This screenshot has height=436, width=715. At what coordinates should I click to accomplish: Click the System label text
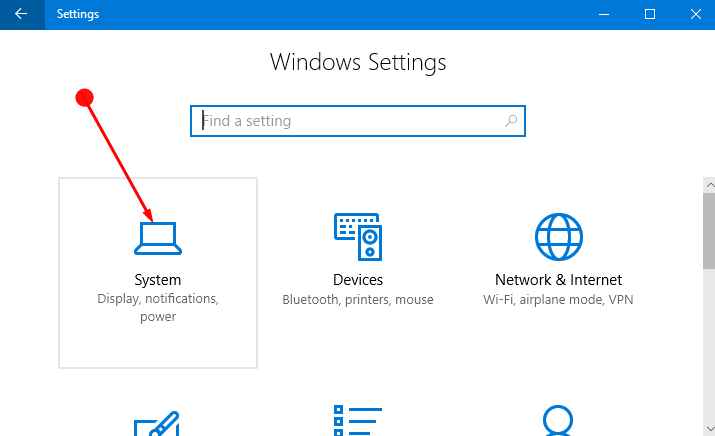pyautogui.click(x=158, y=280)
